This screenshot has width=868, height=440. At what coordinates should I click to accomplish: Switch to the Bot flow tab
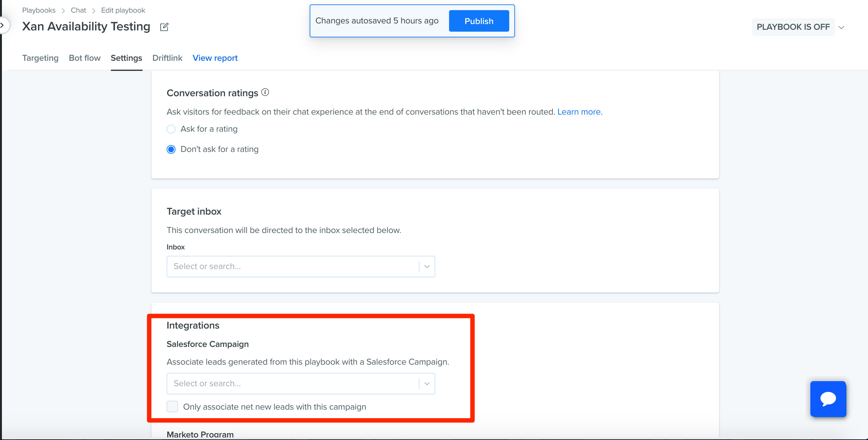[x=85, y=58]
